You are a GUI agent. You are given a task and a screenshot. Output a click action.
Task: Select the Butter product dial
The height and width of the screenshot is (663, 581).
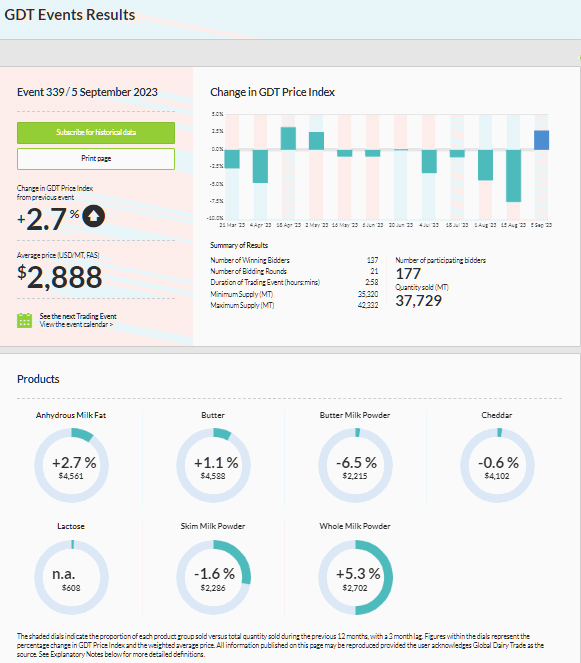point(213,465)
